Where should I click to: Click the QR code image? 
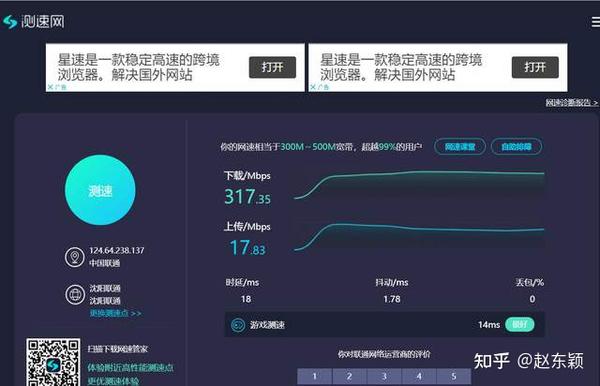click(53, 362)
